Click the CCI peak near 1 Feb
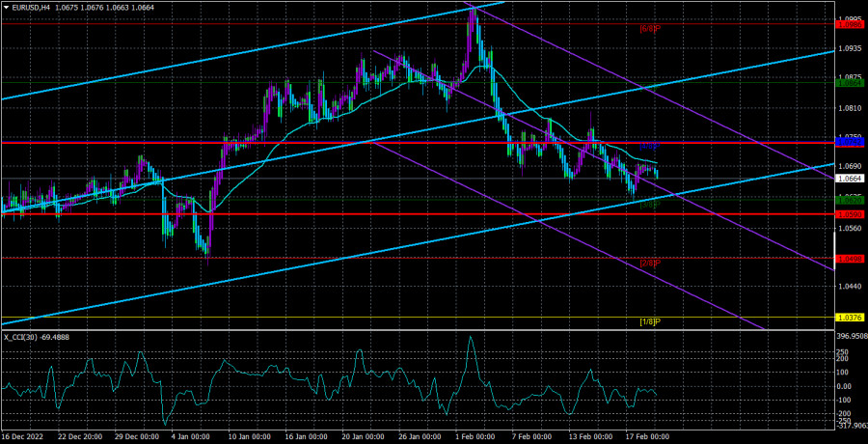The height and width of the screenshot is (444, 868). pyautogui.click(x=472, y=338)
